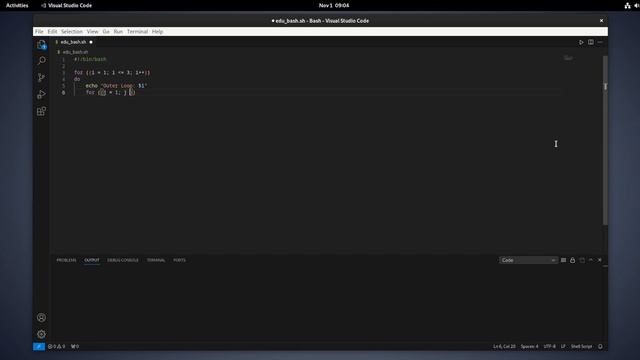Image resolution: width=640 pixels, height=360 pixels.
Task: Open the editor More Actions menu
Action: (x=600, y=42)
